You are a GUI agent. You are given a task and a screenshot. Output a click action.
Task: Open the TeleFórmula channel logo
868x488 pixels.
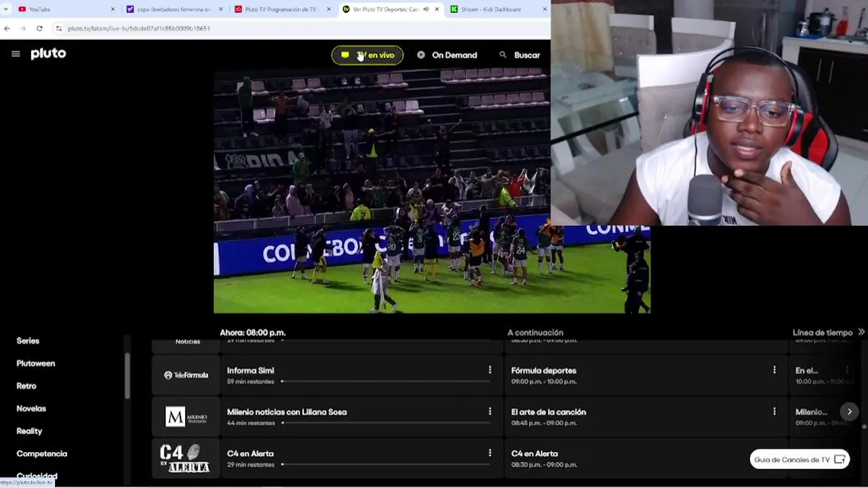[x=186, y=375]
